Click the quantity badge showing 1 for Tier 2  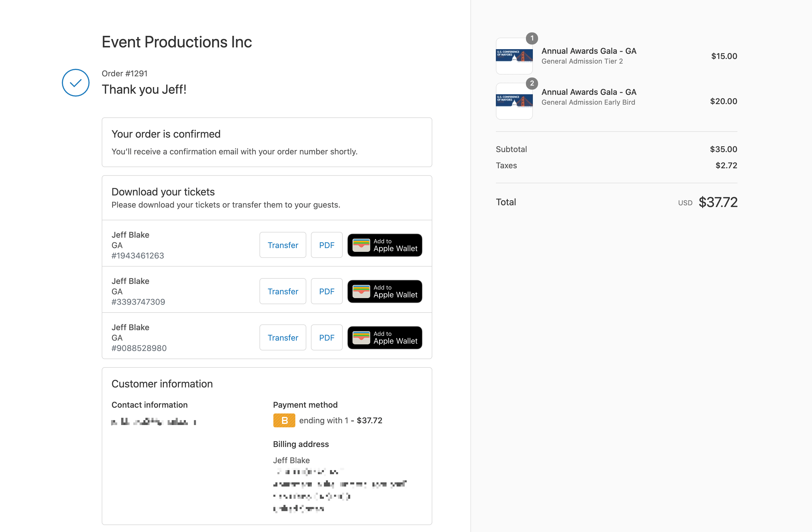[531, 38]
